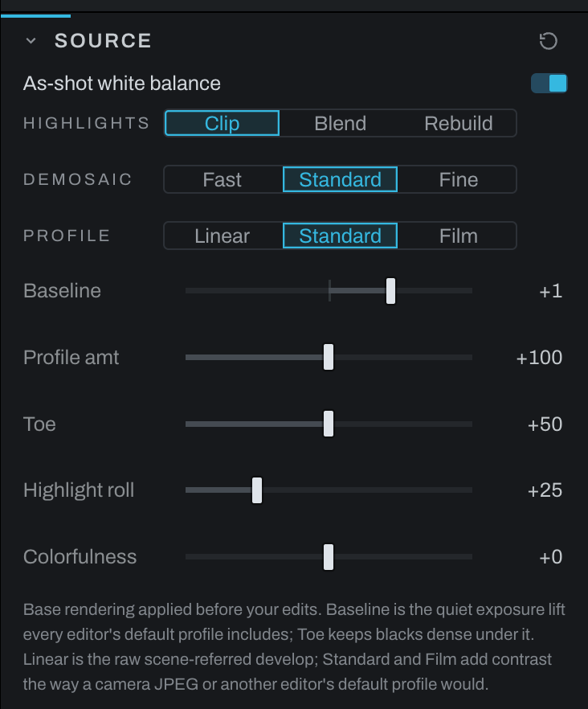Click the Highlight roll slider handle
Viewport: 588px width, 709px height.
tap(257, 490)
